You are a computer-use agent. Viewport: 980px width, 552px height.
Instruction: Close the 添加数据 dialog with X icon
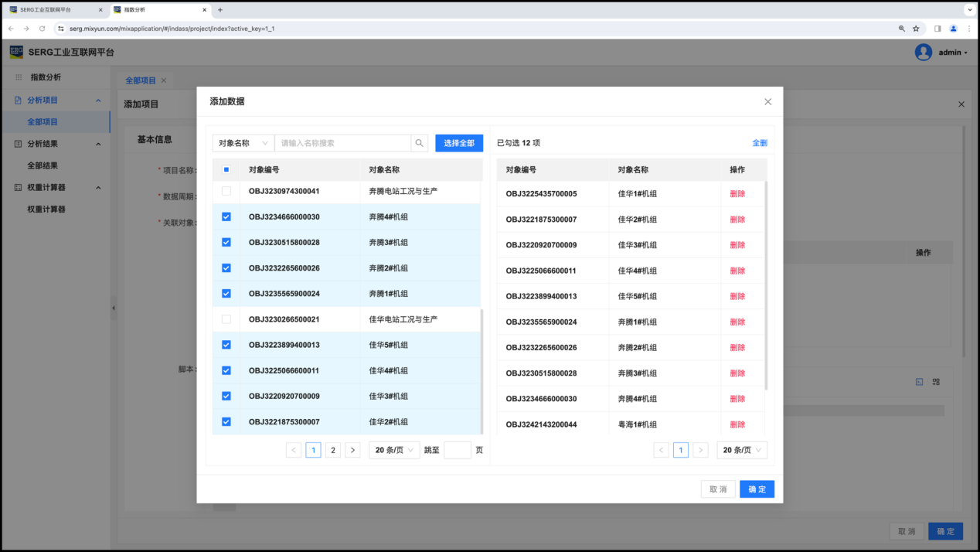(767, 102)
